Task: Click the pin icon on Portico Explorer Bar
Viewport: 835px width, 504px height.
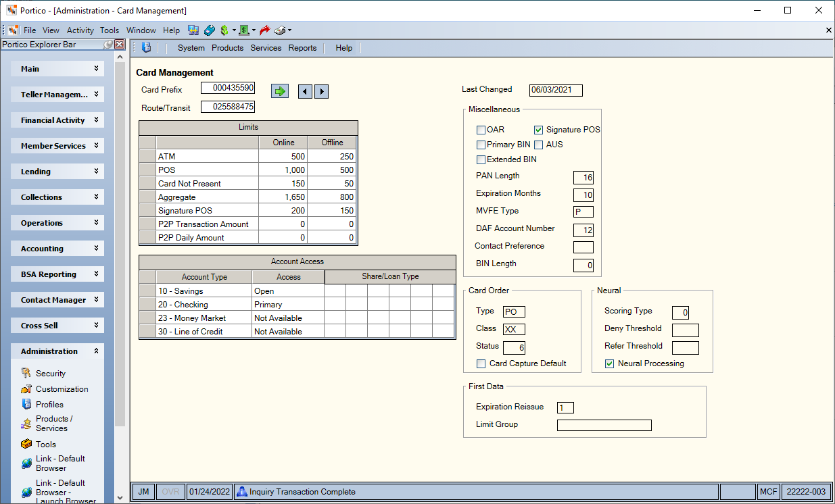Action: [x=108, y=45]
